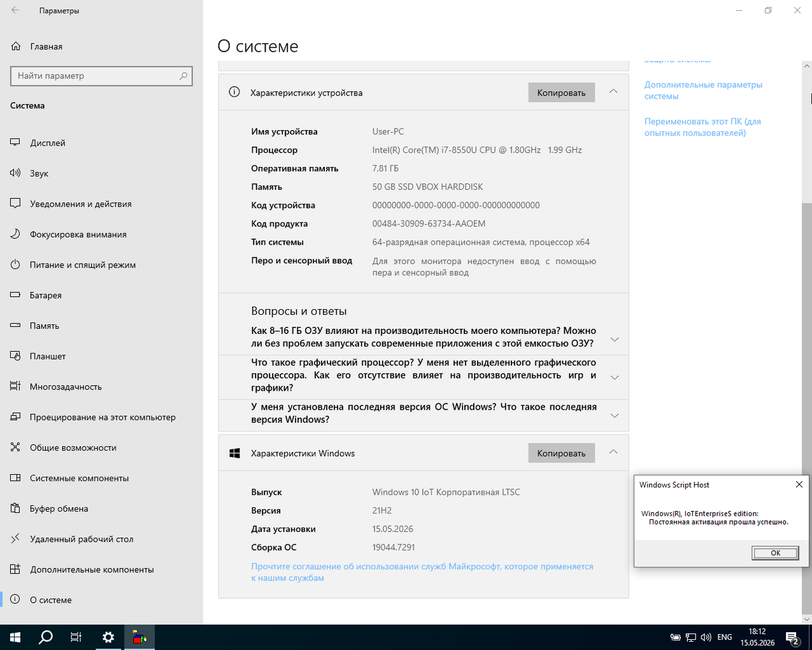Select the Windows 10 IoT Корпоративная LTSC text
This screenshot has width=812, height=650.
tap(446, 492)
